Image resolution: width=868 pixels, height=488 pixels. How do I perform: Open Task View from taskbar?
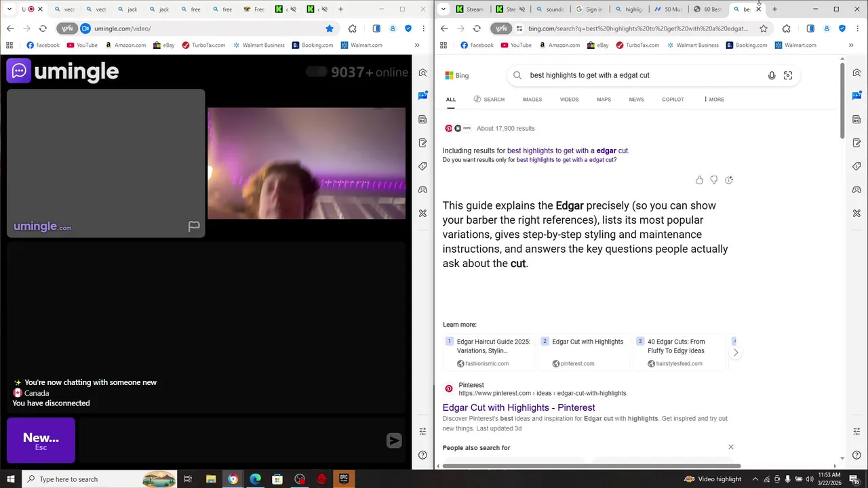(x=188, y=479)
